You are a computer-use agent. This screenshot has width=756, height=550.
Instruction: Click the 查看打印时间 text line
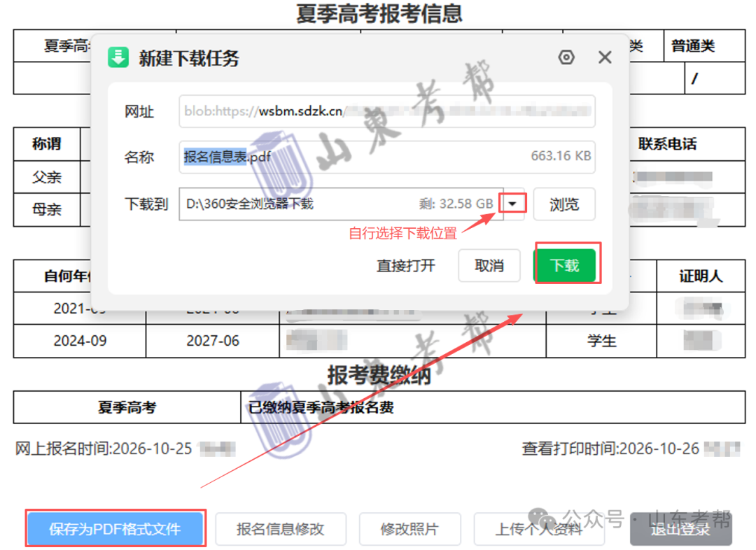tap(631, 449)
